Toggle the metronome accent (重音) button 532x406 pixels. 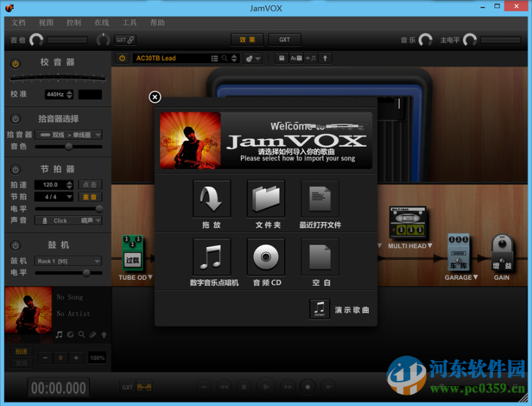pyautogui.click(x=90, y=197)
